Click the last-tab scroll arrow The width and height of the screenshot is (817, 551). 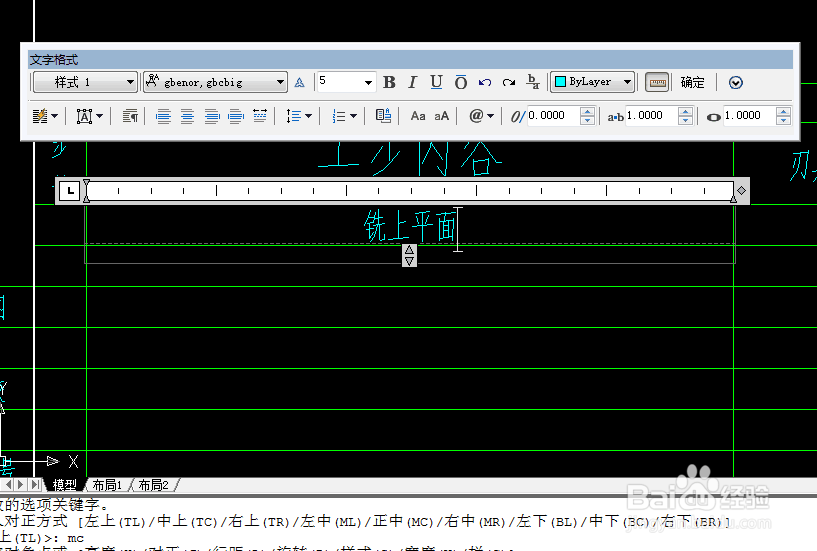(34, 485)
